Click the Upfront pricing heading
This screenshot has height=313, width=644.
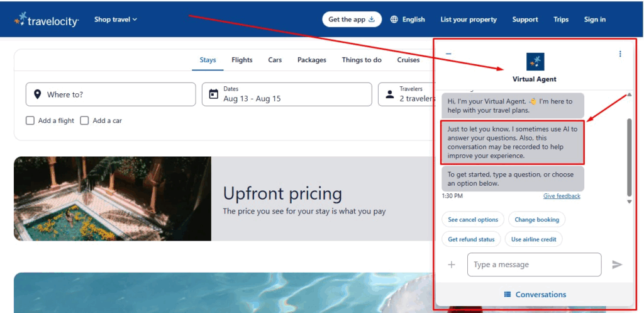tap(282, 194)
